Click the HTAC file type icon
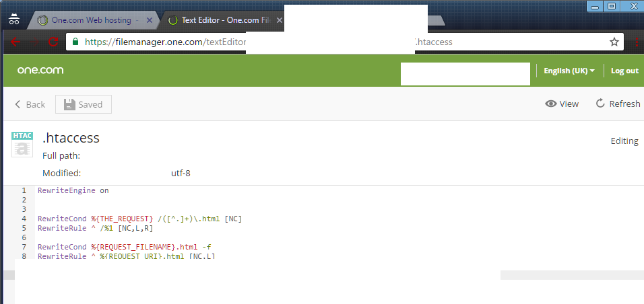Viewport: 644px width, 304px height. (22, 144)
